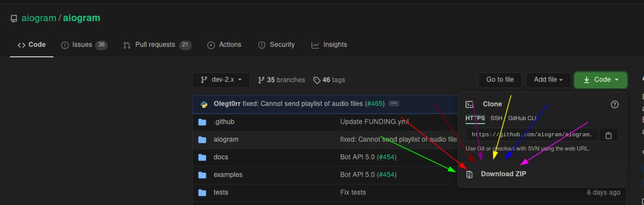This screenshot has width=644, height=205.
Task: Open the examples folder
Action: tap(228, 175)
